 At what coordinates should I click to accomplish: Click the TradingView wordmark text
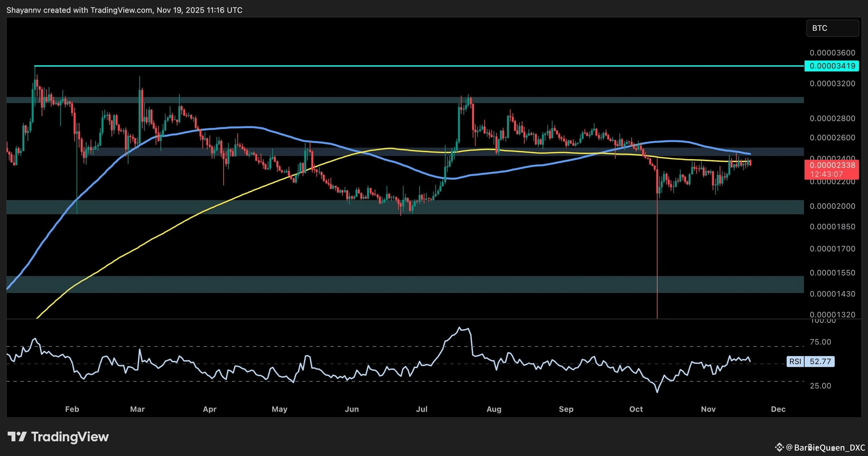click(x=70, y=437)
